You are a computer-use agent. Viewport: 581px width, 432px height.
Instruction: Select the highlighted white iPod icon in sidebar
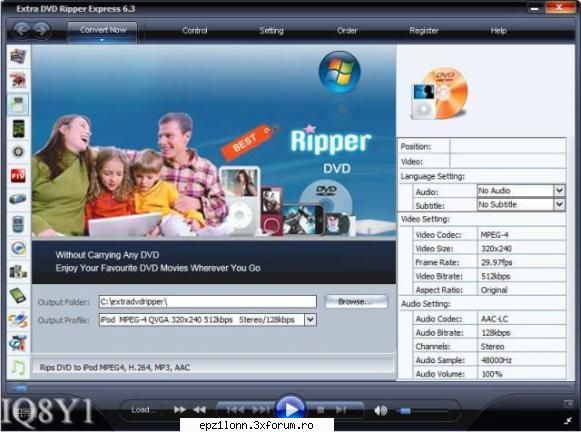coord(18,104)
